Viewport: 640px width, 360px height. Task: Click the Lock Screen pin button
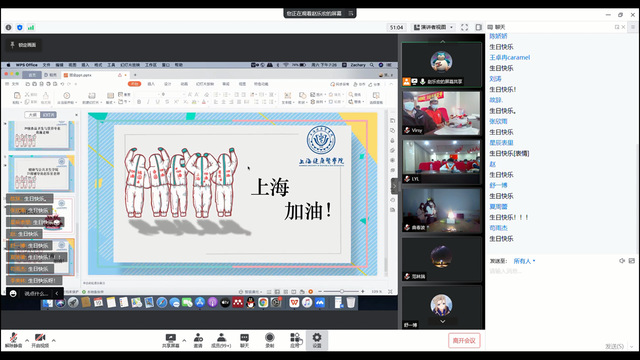(x=23, y=45)
